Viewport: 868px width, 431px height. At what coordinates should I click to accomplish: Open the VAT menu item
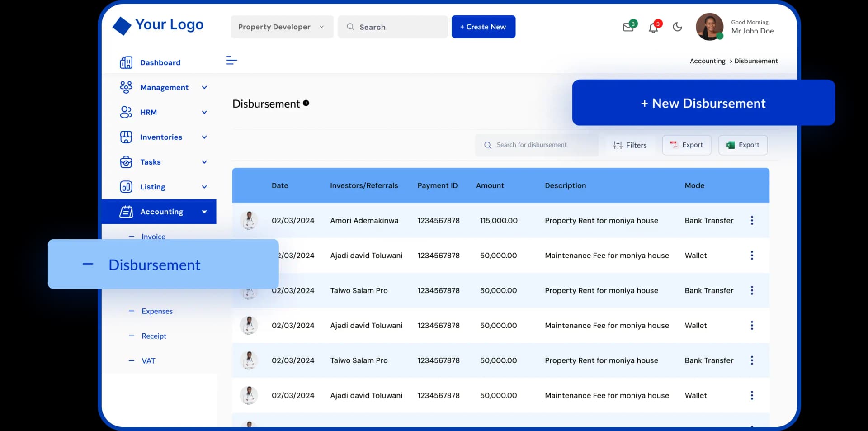pyautogui.click(x=148, y=360)
